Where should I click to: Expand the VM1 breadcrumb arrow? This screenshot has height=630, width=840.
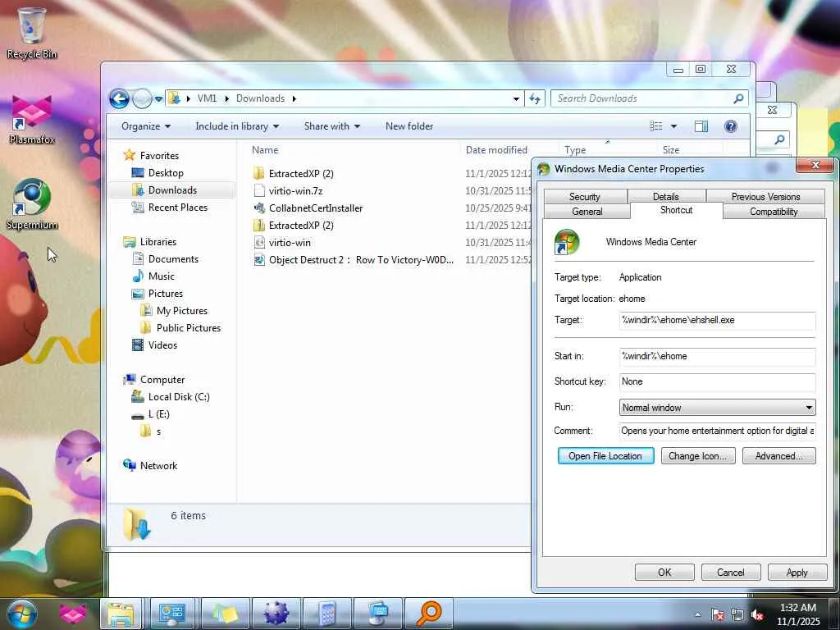click(227, 98)
